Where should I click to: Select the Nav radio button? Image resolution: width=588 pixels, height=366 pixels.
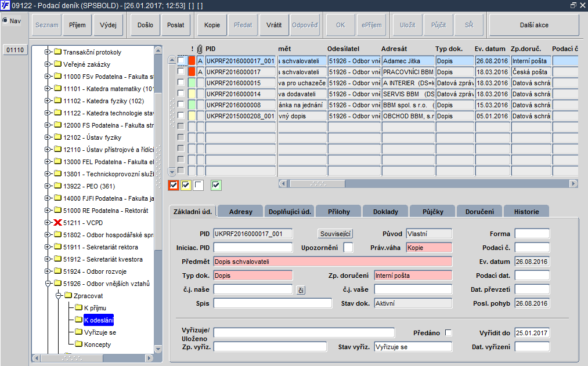point(5,21)
